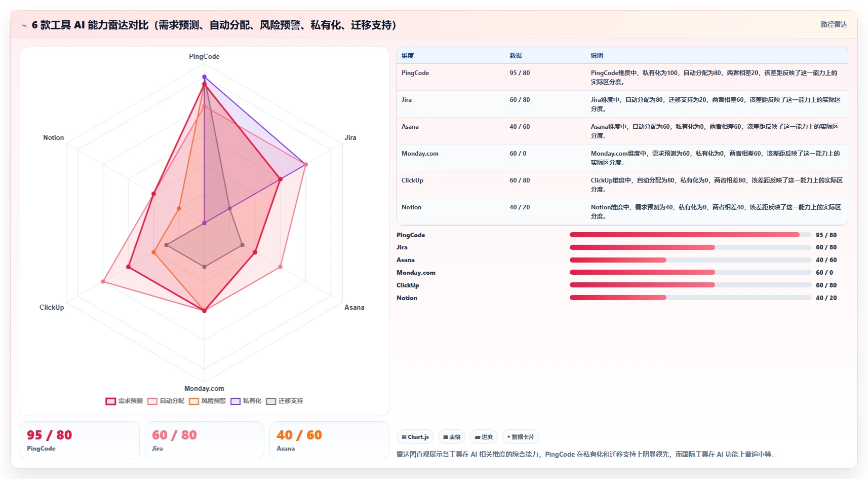
Task: Click the 40 / 60 value beside Asana bar
Action: [826, 260]
